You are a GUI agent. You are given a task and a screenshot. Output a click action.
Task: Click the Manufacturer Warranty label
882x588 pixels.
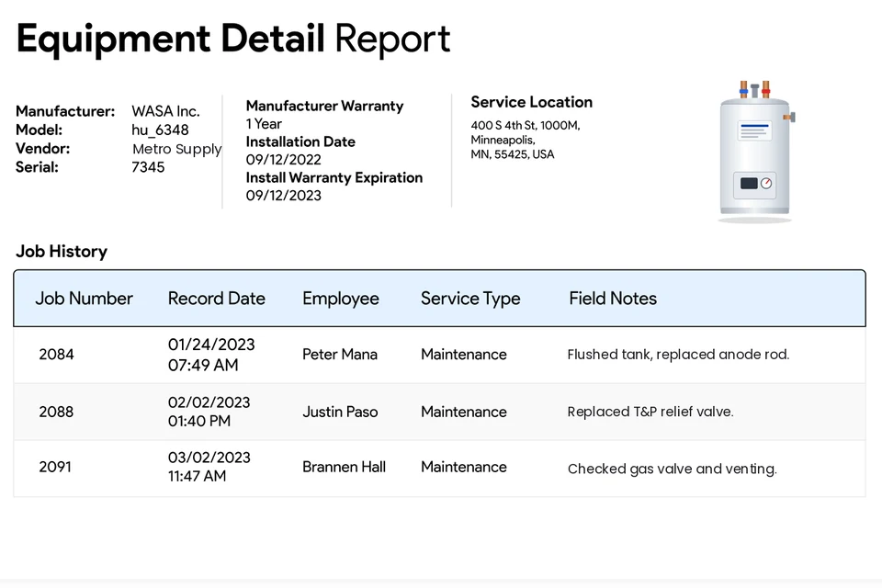324,106
